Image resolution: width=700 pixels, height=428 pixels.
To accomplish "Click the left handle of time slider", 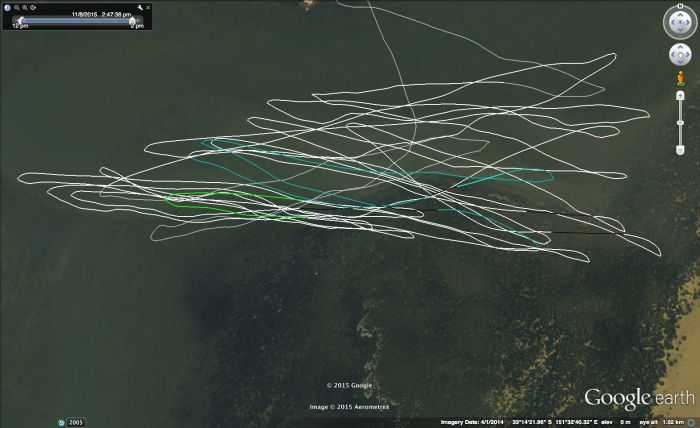I will 19,21.
